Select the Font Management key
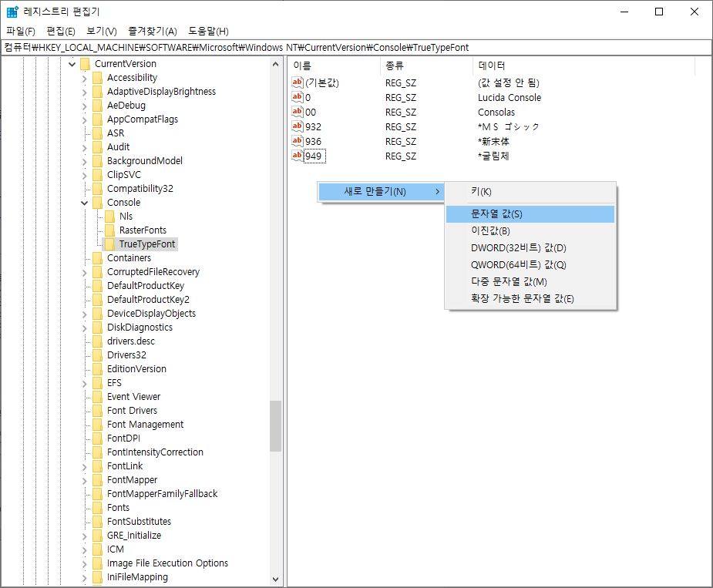Screen dimensions: 713x588 145,425
